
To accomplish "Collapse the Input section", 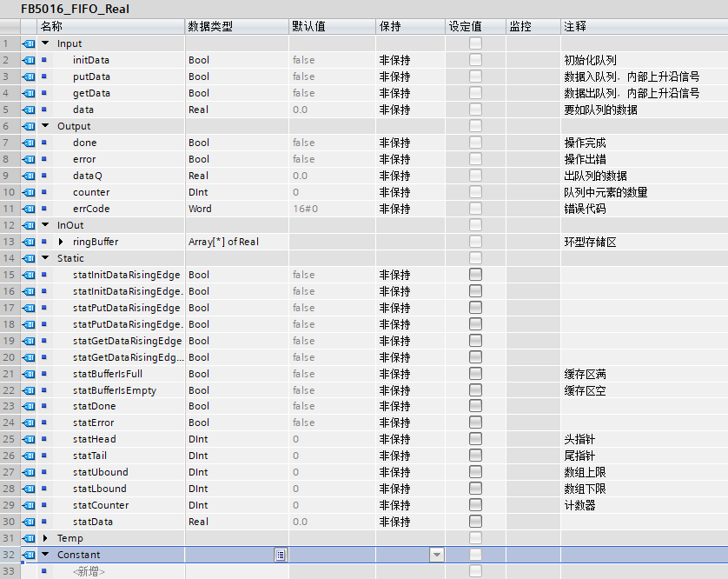I will [x=45, y=43].
